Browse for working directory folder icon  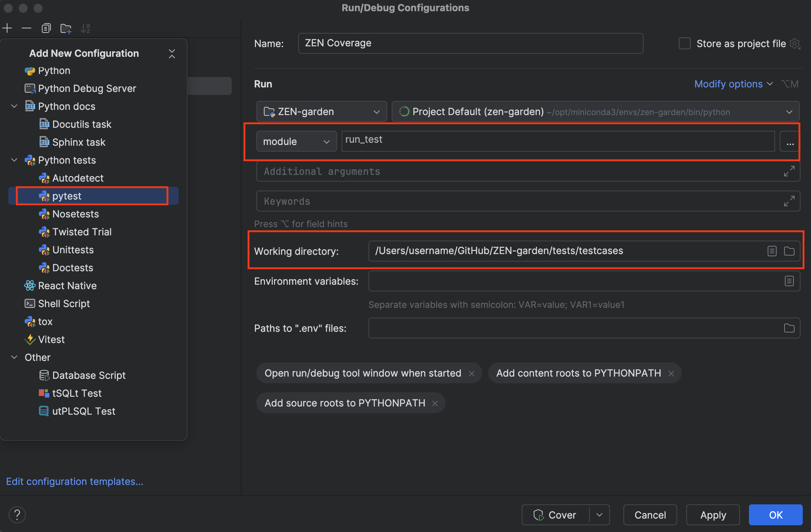click(789, 251)
